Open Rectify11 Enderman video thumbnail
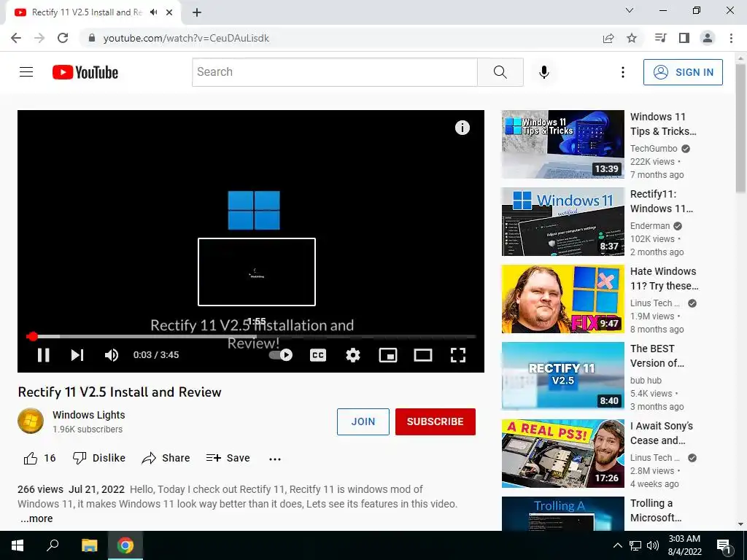 pyautogui.click(x=562, y=222)
